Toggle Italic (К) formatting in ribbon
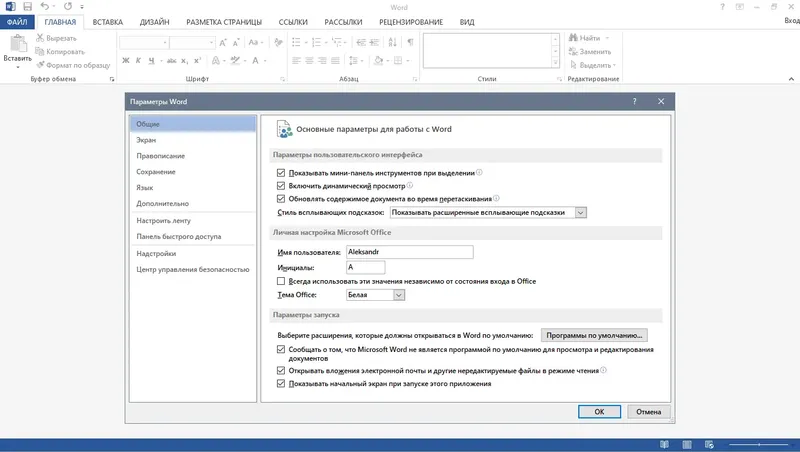This screenshot has width=800, height=452. [x=138, y=61]
